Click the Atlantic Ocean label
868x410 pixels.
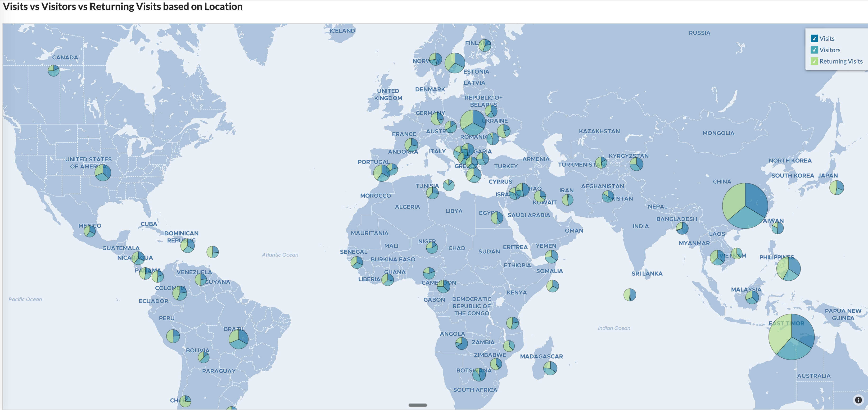click(280, 255)
